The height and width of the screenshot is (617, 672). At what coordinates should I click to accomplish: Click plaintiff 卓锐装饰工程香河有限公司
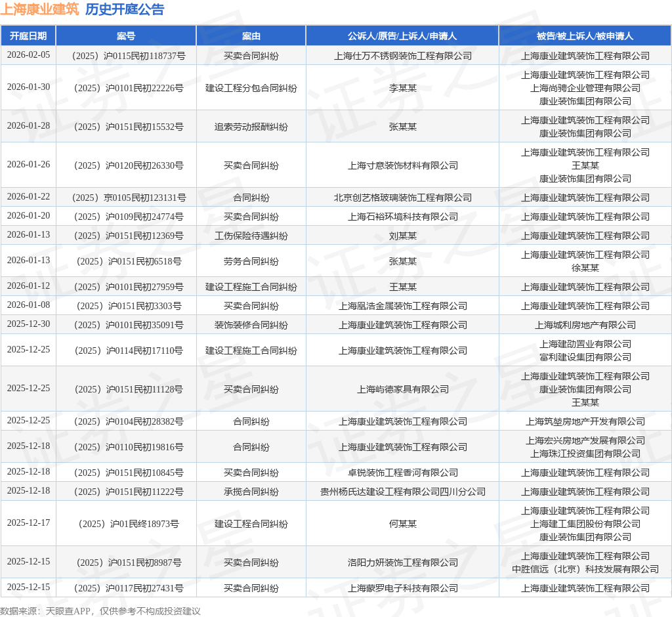[x=402, y=473]
